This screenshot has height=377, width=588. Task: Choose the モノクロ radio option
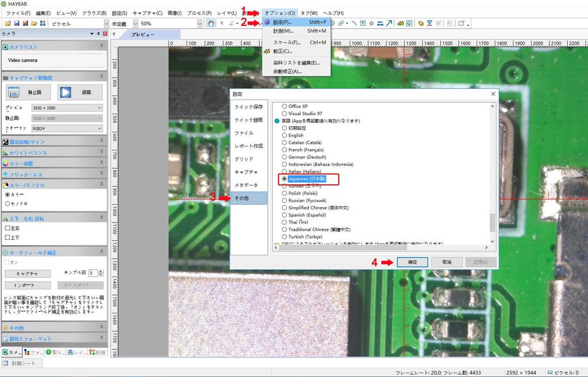(7, 203)
